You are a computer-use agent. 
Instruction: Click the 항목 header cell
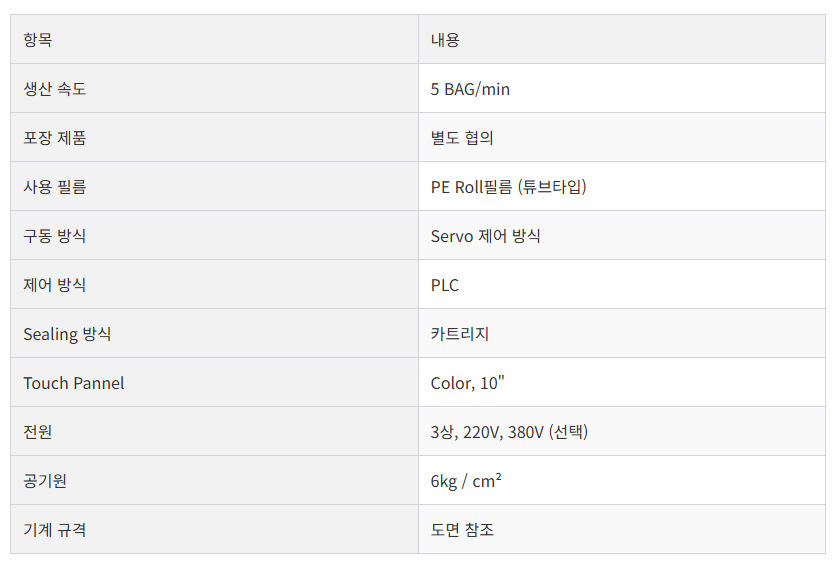click(x=214, y=39)
